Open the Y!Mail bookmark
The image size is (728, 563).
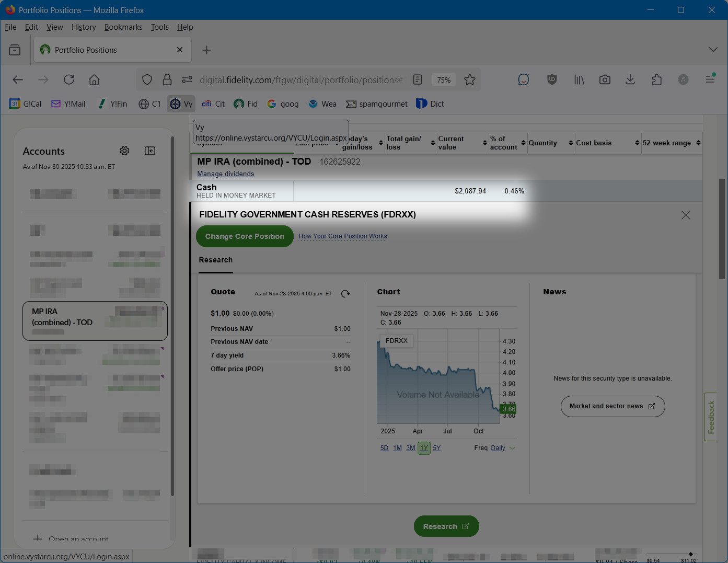[x=68, y=104]
